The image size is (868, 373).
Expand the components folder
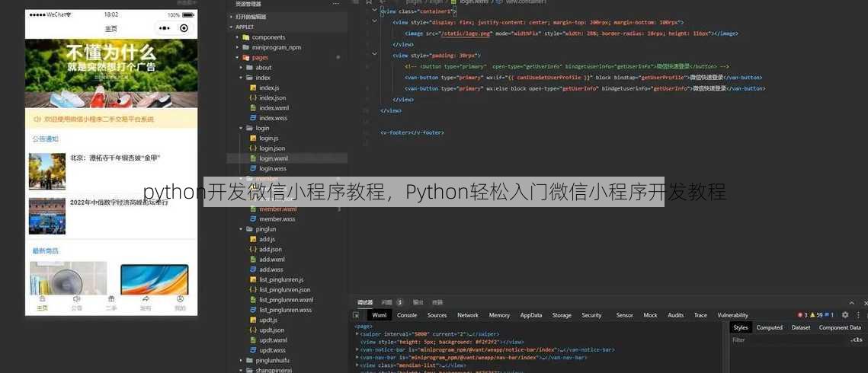tap(238, 37)
